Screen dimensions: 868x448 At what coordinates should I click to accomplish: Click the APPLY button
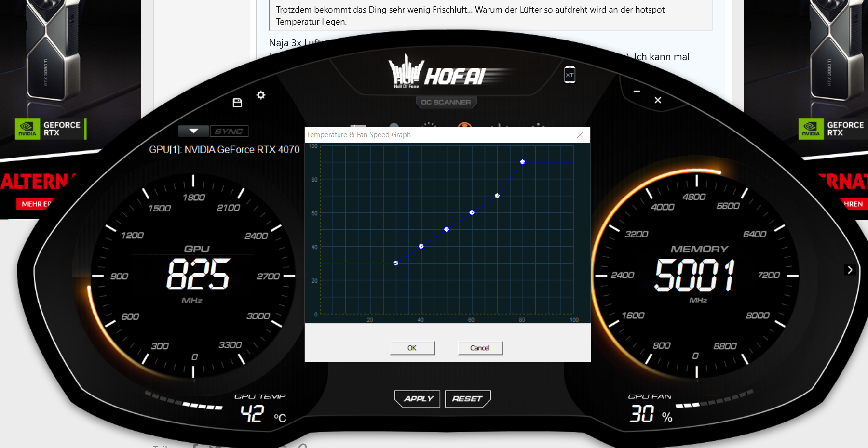click(x=418, y=399)
